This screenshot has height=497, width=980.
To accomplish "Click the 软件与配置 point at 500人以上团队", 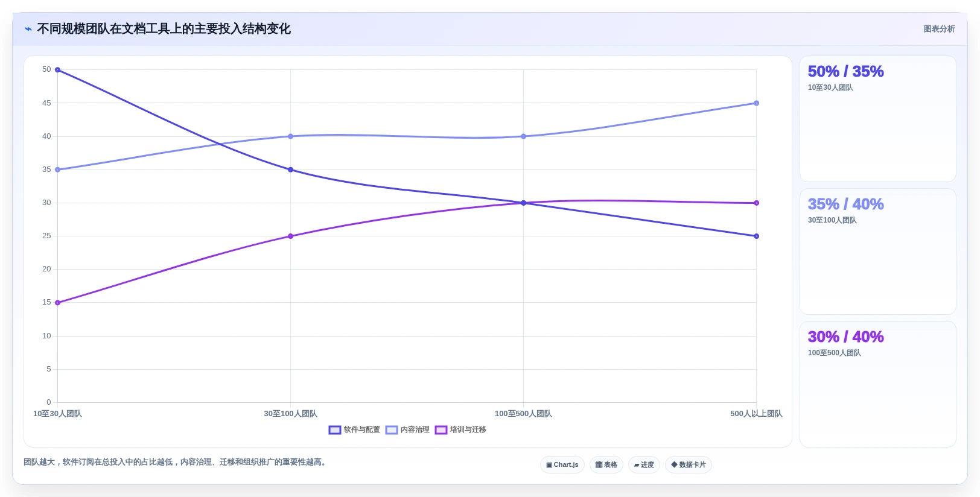I will tap(757, 236).
